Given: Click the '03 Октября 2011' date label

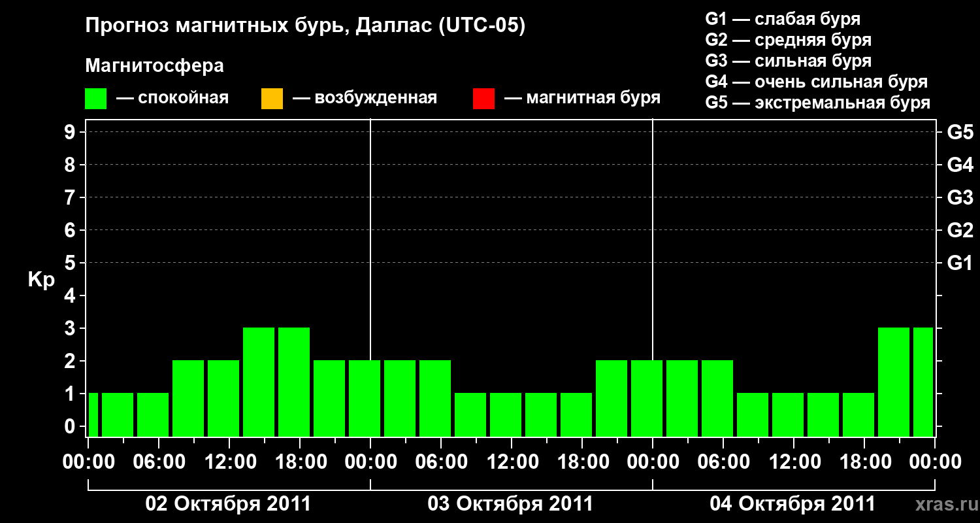Looking at the screenshot, I should click(510, 504).
